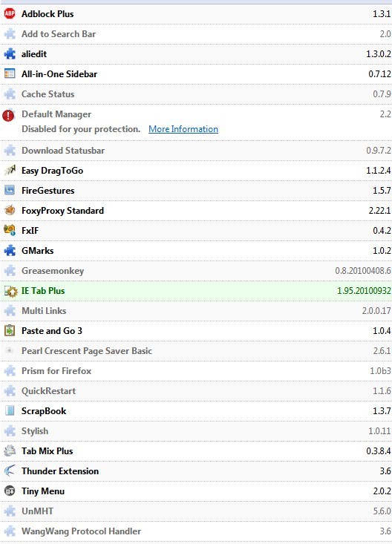The height and width of the screenshot is (544, 392).
Task: Click the Easy DragToGo icon
Action: [x=10, y=171]
